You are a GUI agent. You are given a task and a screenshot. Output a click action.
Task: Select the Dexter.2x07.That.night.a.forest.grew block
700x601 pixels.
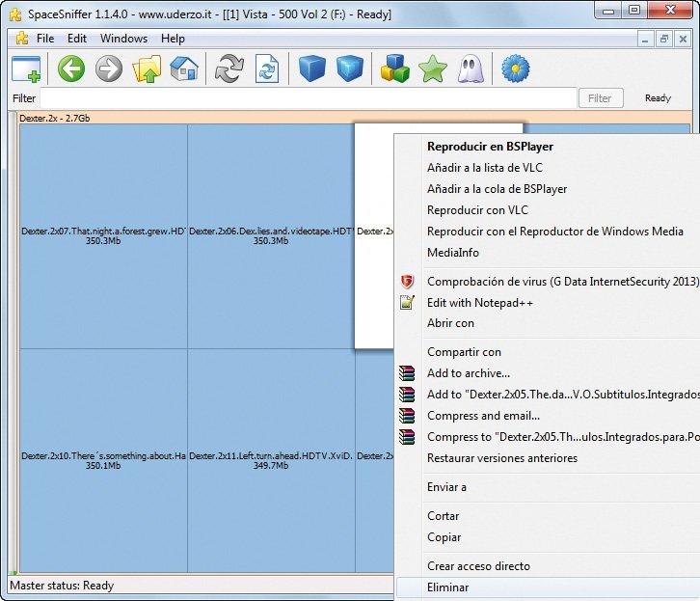pos(103,236)
